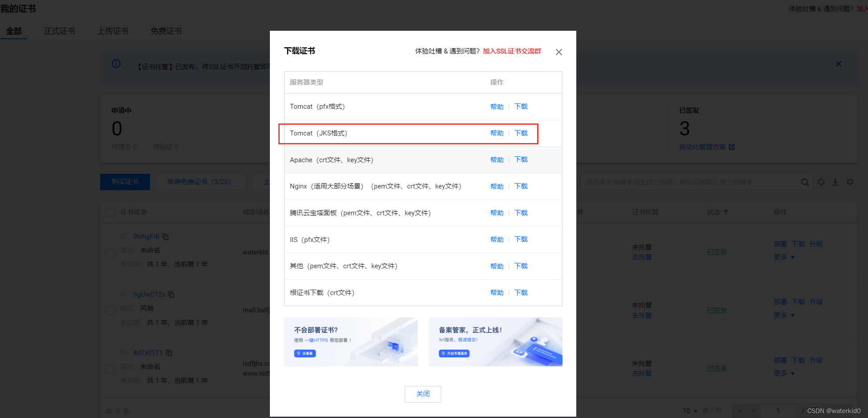Switch to the 上传证书 tab
This screenshot has width=868, height=418.
pyautogui.click(x=113, y=31)
